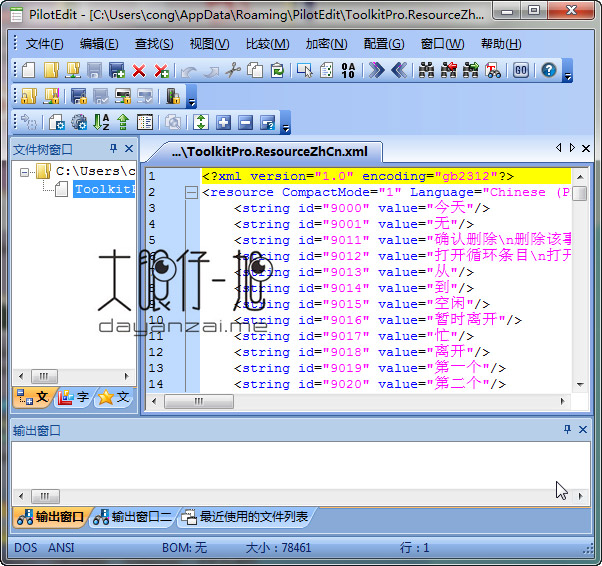Click the save all files icon
The image size is (602, 566).
(117, 70)
